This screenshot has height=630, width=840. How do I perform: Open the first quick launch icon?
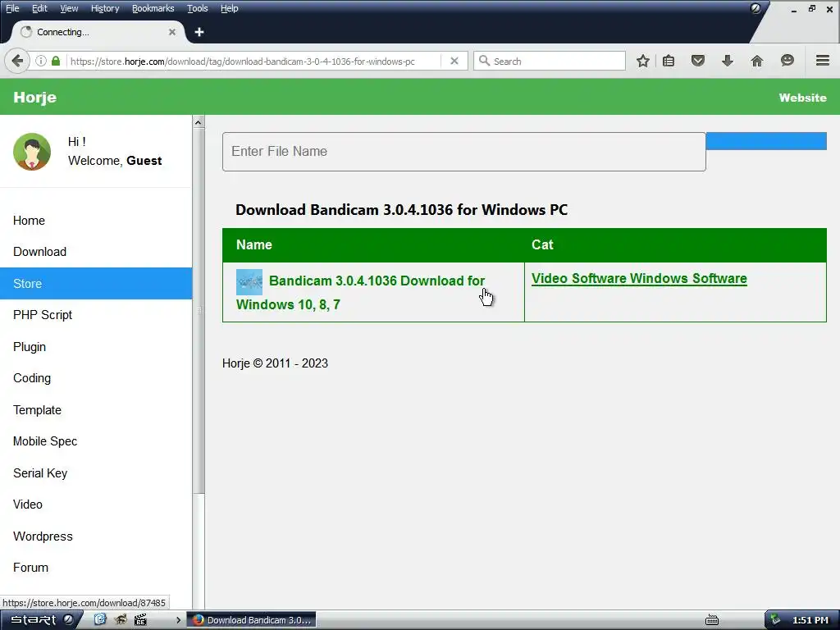tap(100, 620)
